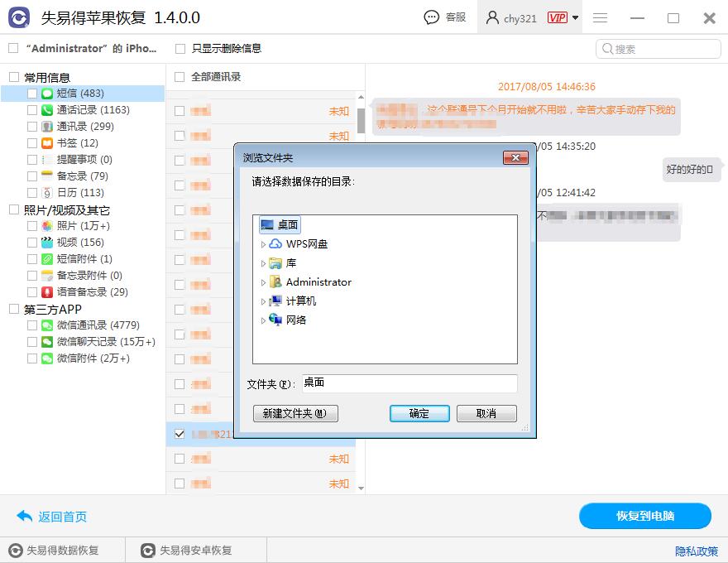This screenshot has height=563, width=728.
Task: Open 微信聊天记录 (15万+) category
Action: click(106, 342)
